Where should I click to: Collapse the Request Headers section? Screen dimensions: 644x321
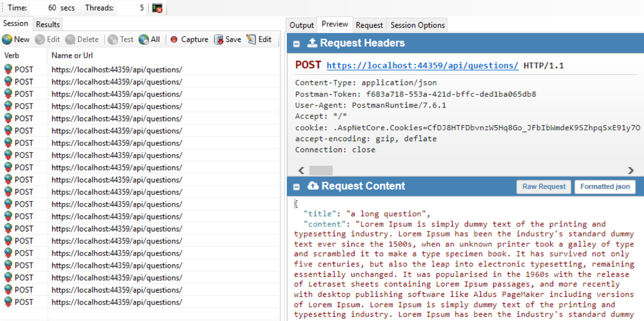coord(297,44)
